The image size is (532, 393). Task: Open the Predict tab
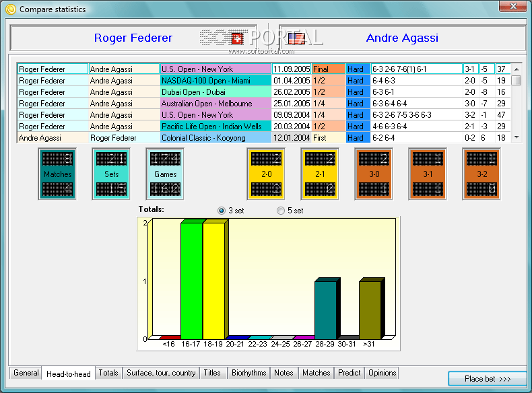[x=349, y=373]
